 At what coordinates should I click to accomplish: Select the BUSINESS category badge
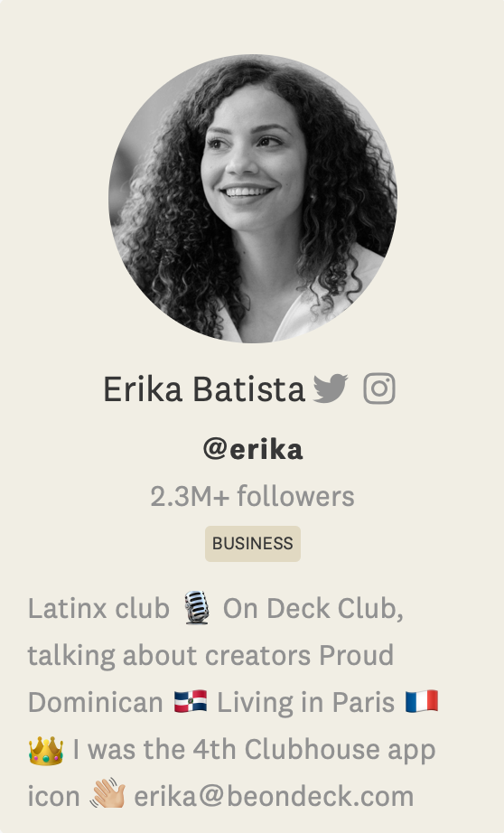253,544
